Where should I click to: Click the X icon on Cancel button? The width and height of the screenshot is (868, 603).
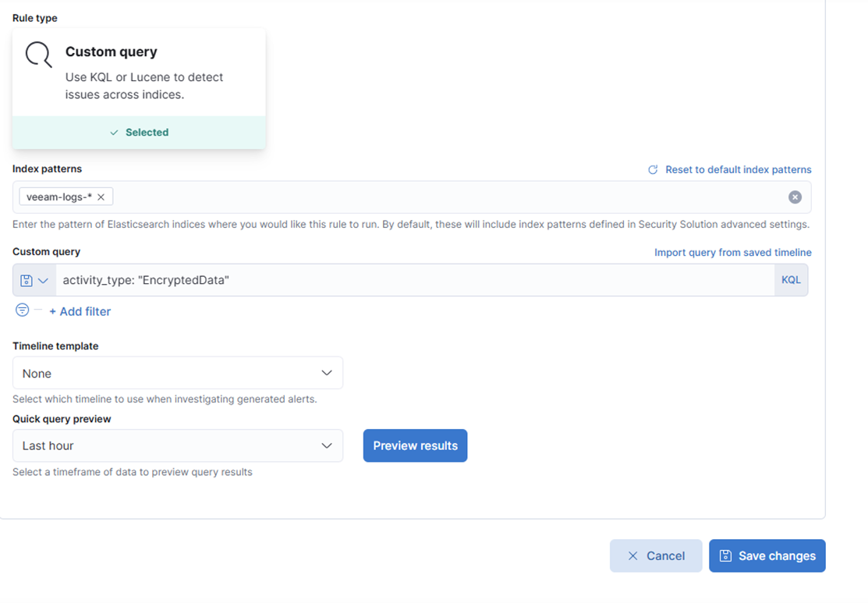click(633, 556)
